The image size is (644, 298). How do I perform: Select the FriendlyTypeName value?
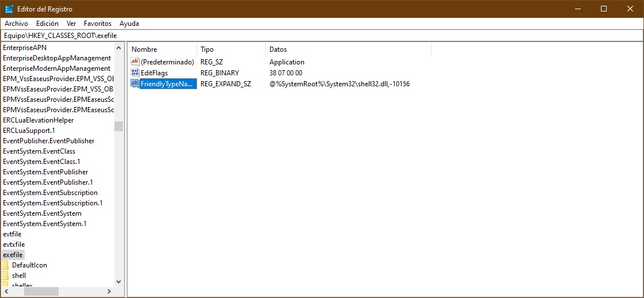point(168,83)
